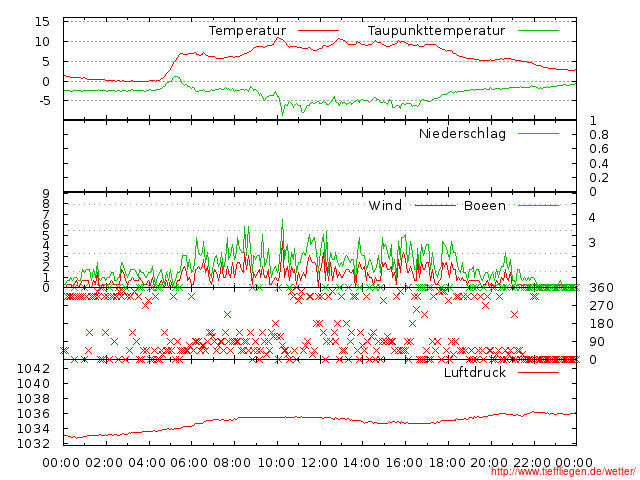The width and height of the screenshot is (640, 480).
Task: Click the 08:00 time axis label
Action: [232, 463]
